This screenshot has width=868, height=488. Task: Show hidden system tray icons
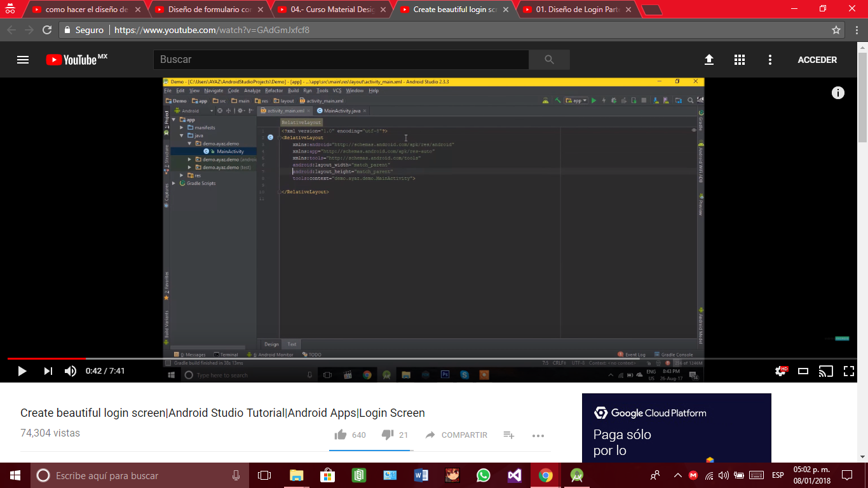[677, 475]
